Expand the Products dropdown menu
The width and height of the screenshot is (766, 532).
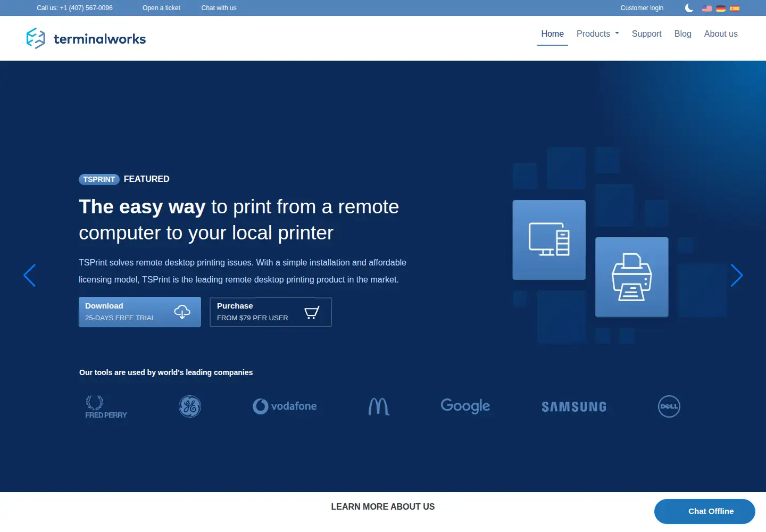598,34
